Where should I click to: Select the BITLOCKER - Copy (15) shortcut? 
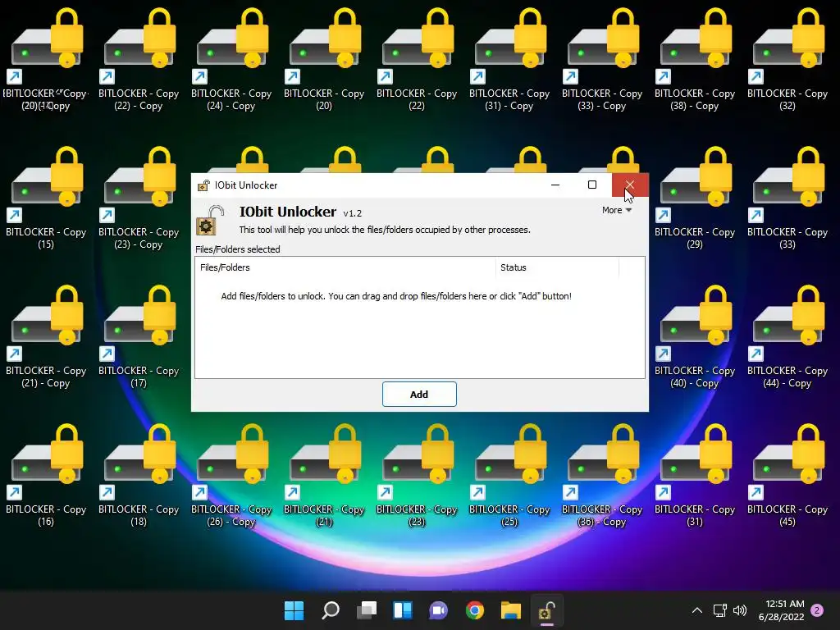point(46,198)
